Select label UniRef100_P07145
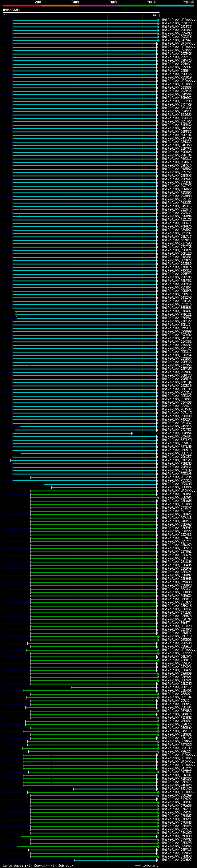 tap(177, 412)
